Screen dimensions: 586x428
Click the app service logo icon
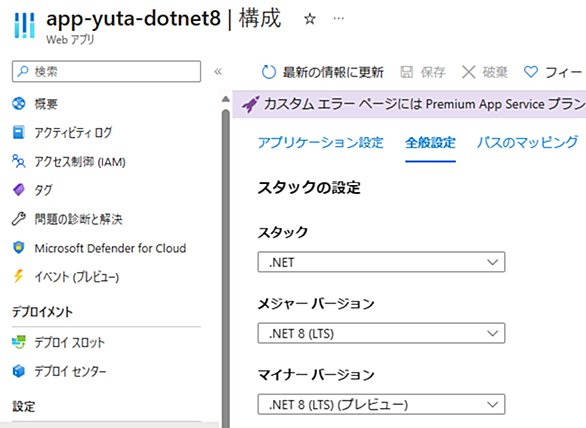coord(24,25)
